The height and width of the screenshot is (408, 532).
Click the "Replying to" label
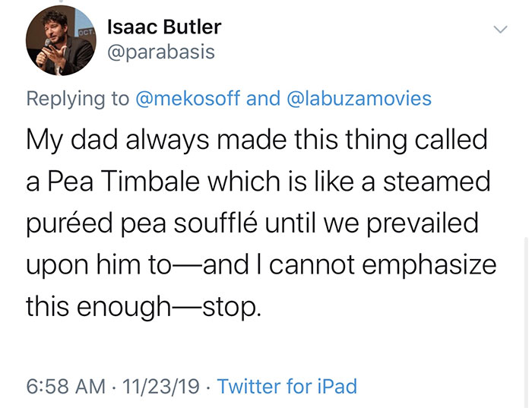click(x=78, y=98)
